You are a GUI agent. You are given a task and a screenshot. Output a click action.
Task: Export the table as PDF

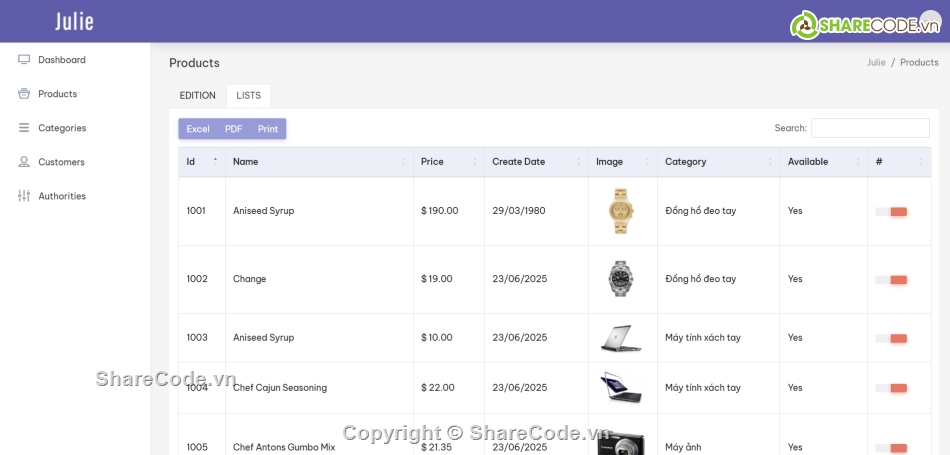(233, 128)
